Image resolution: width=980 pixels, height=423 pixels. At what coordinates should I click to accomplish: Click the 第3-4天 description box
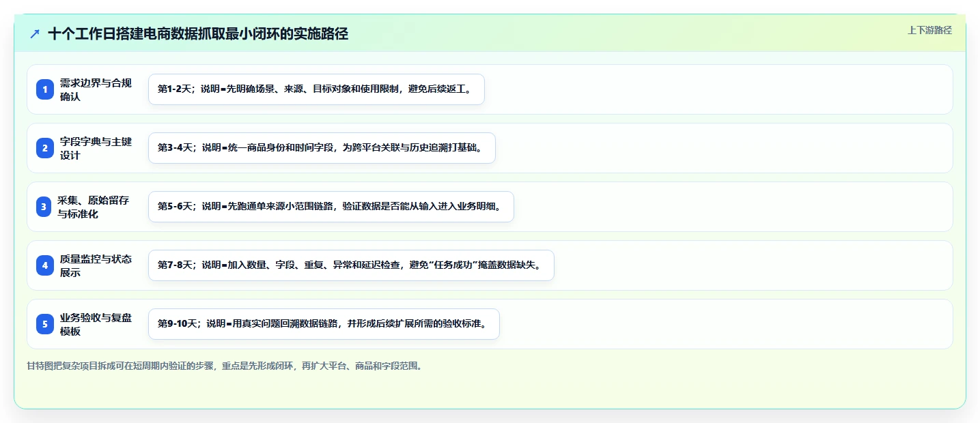coord(322,148)
